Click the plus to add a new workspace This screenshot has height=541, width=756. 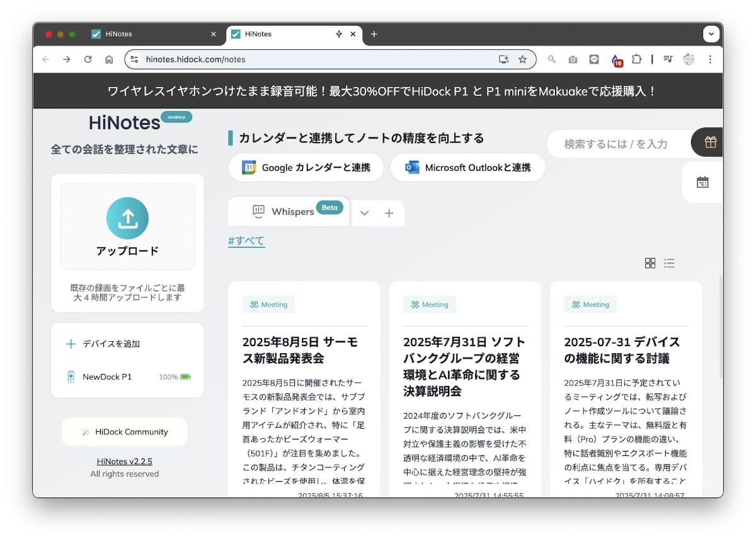(x=390, y=213)
